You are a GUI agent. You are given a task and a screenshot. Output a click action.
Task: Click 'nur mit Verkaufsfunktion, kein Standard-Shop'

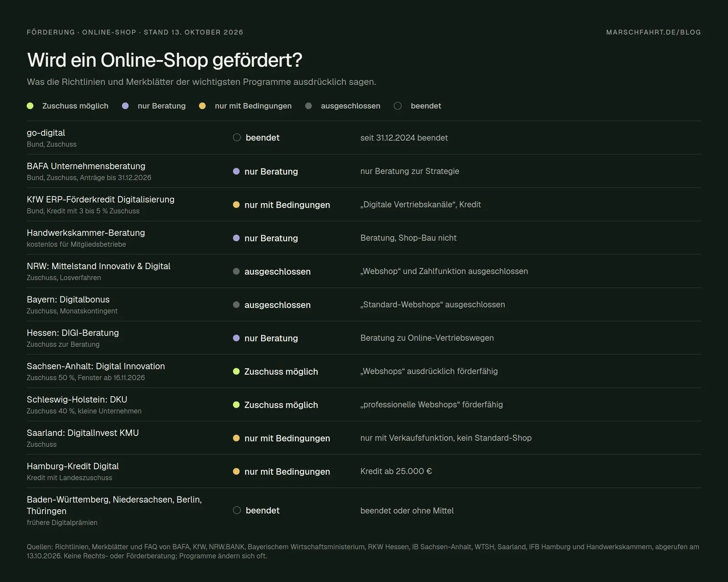pyautogui.click(x=446, y=438)
